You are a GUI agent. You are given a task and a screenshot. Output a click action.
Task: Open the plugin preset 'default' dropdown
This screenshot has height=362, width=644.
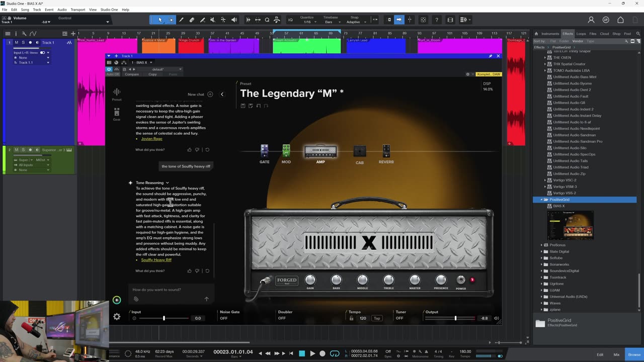(158, 69)
